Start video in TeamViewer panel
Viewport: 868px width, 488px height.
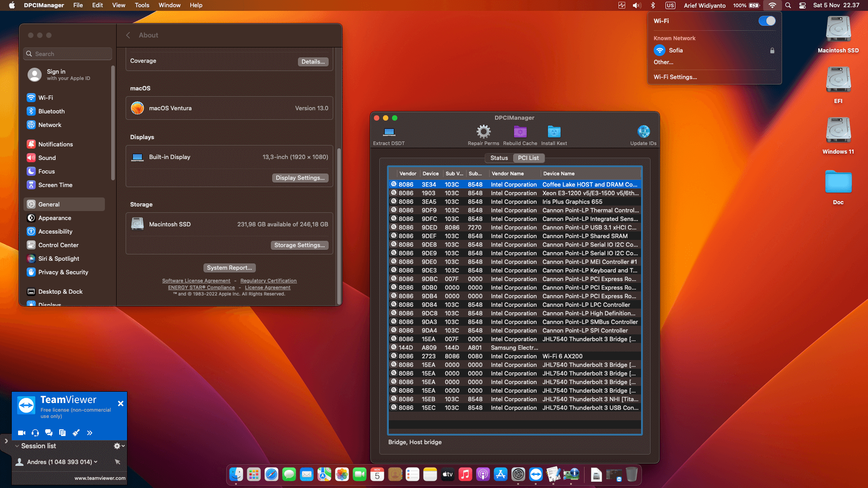pyautogui.click(x=21, y=433)
